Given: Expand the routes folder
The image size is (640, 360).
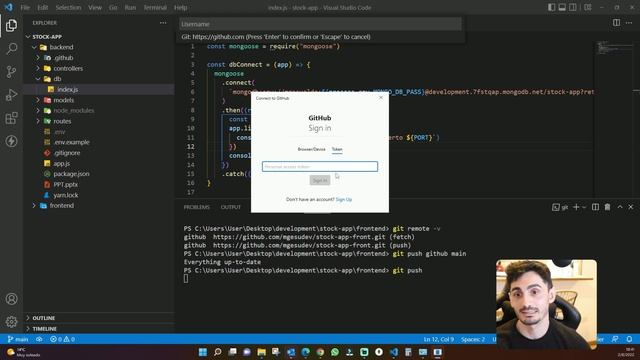Looking at the screenshot, I should click(38, 121).
